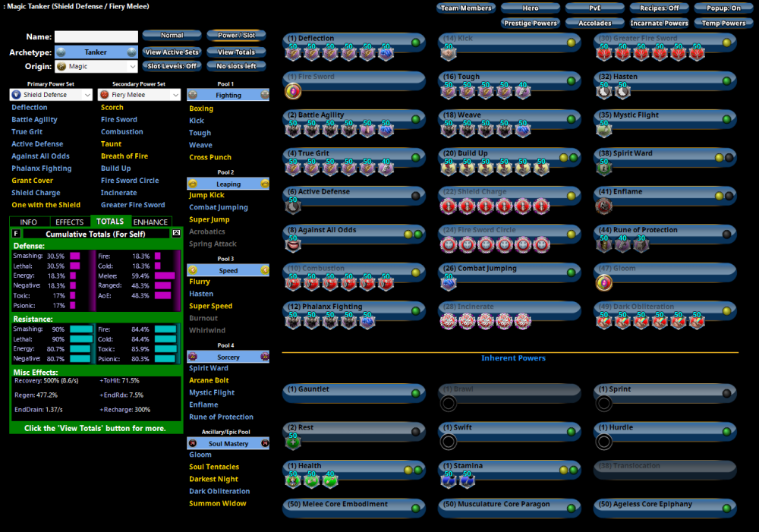
Task: Toggle the Sprint inherent power on
Action: (x=726, y=393)
